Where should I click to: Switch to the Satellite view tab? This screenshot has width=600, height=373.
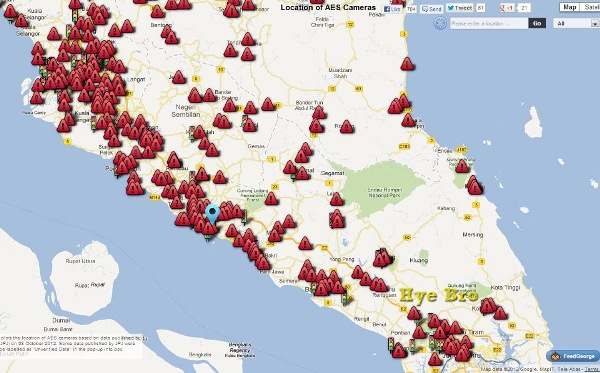click(x=590, y=7)
